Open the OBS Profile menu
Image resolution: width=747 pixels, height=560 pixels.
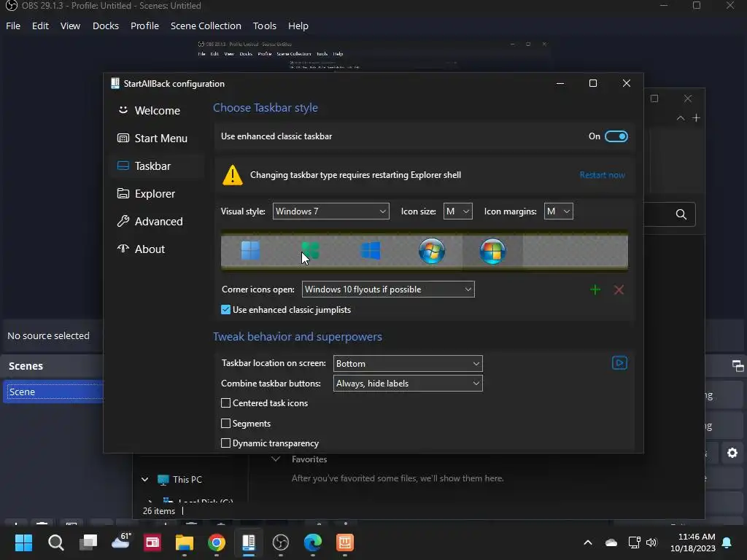(x=144, y=26)
